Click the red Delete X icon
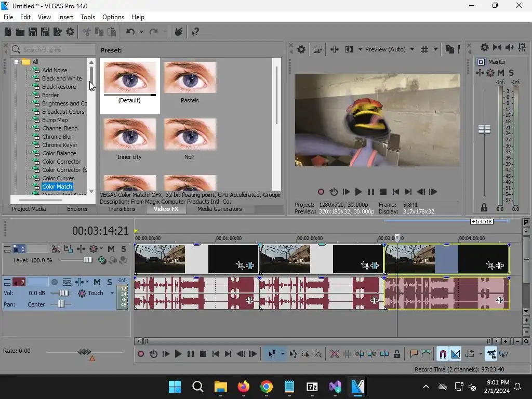Screen dimensions: 532x399 coord(334,354)
